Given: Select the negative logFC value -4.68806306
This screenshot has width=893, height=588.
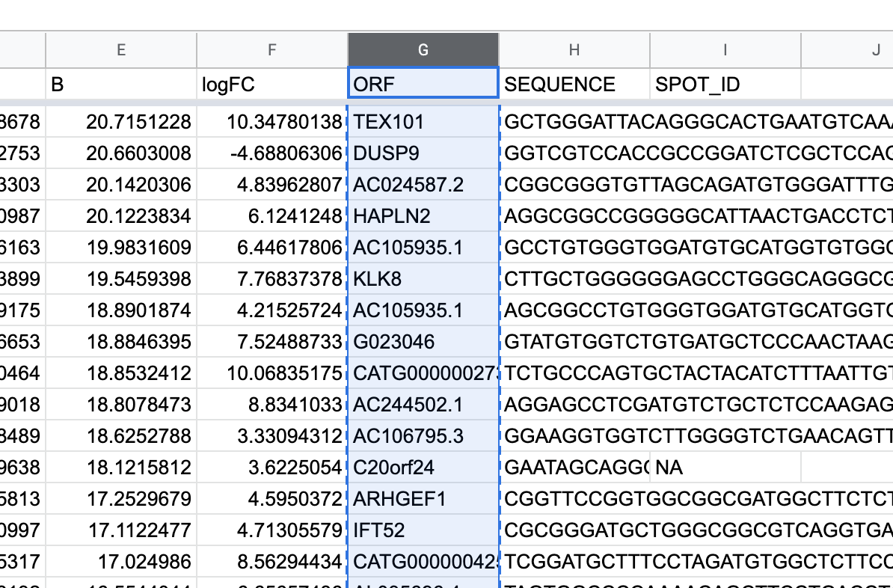Looking at the screenshot, I should pyautogui.click(x=272, y=153).
